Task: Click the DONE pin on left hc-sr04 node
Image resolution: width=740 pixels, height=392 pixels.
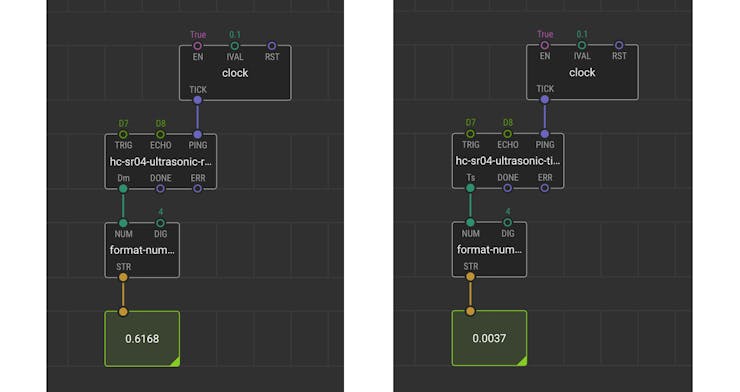Action: (160, 189)
